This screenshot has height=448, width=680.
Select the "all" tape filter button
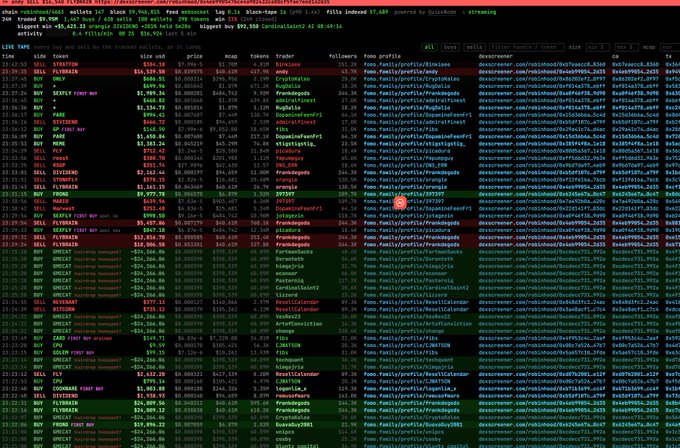(x=429, y=47)
